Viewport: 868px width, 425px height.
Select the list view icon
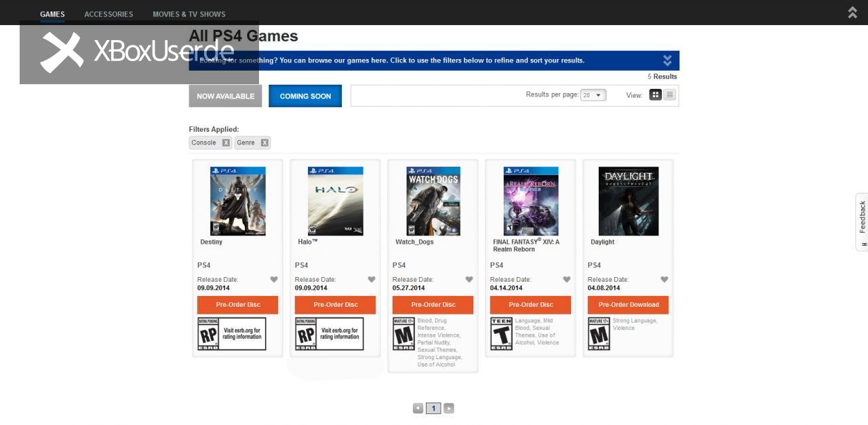coord(670,95)
